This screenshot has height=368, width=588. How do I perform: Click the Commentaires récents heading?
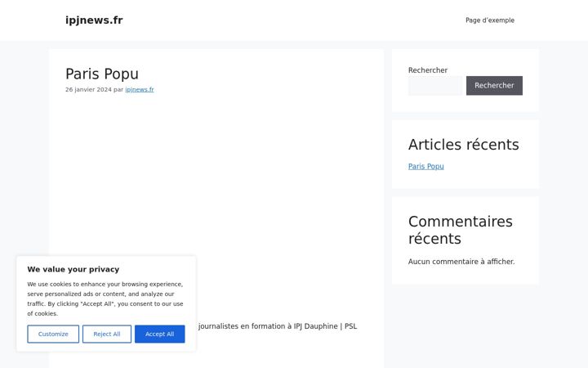click(461, 230)
